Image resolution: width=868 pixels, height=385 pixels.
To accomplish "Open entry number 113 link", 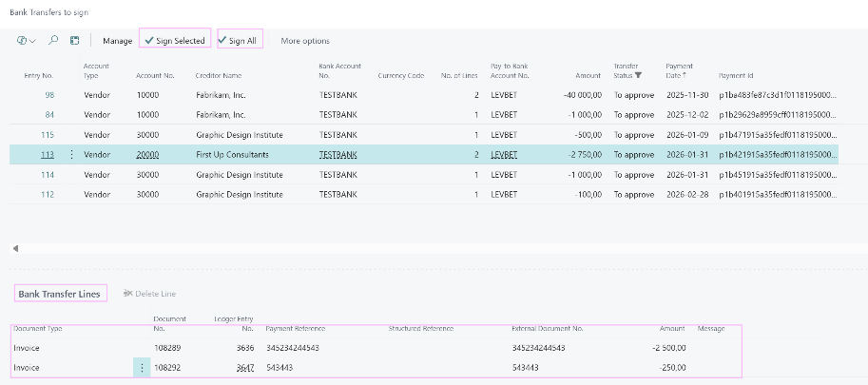I will click(48, 155).
